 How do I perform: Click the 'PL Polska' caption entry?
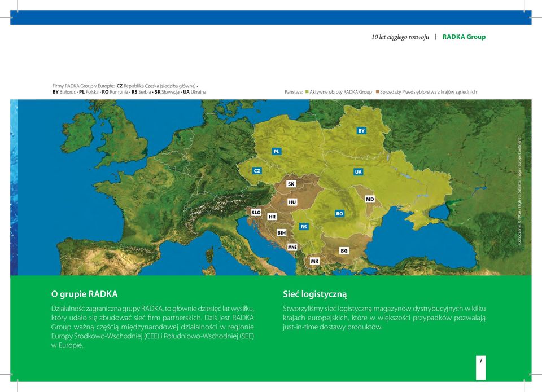[89, 92]
